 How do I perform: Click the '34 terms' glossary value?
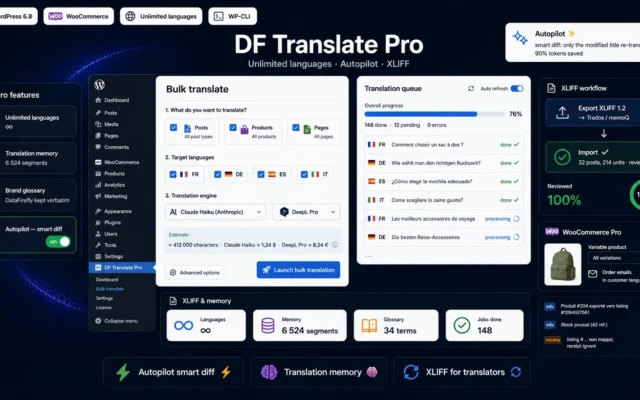[400, 331]
